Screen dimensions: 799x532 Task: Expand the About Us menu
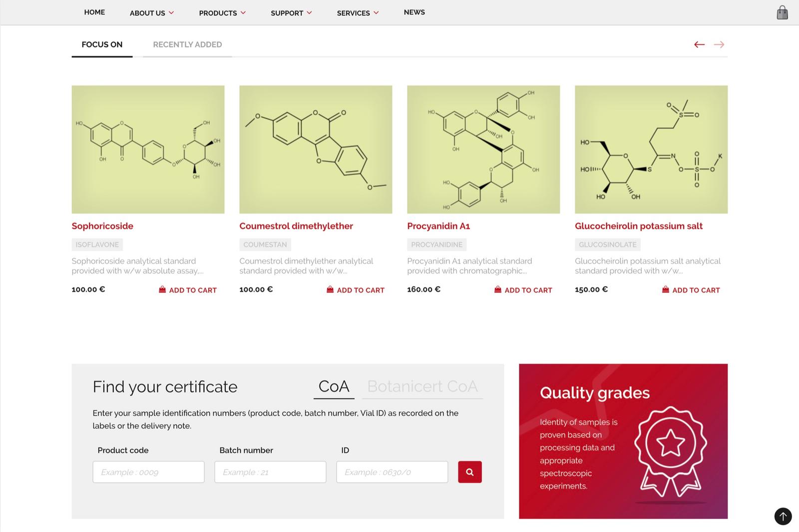pyautogui.click(x=152, y=13)
